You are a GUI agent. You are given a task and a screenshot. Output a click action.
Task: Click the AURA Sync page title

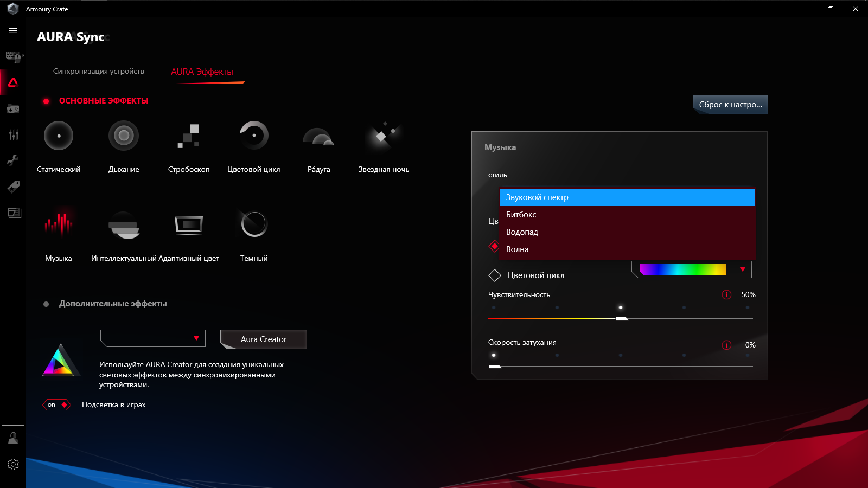coord(71,37)
